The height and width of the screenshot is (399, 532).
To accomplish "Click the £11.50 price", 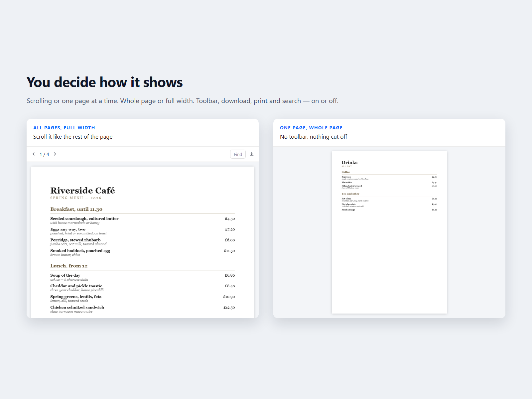I will tap(229, 251).
